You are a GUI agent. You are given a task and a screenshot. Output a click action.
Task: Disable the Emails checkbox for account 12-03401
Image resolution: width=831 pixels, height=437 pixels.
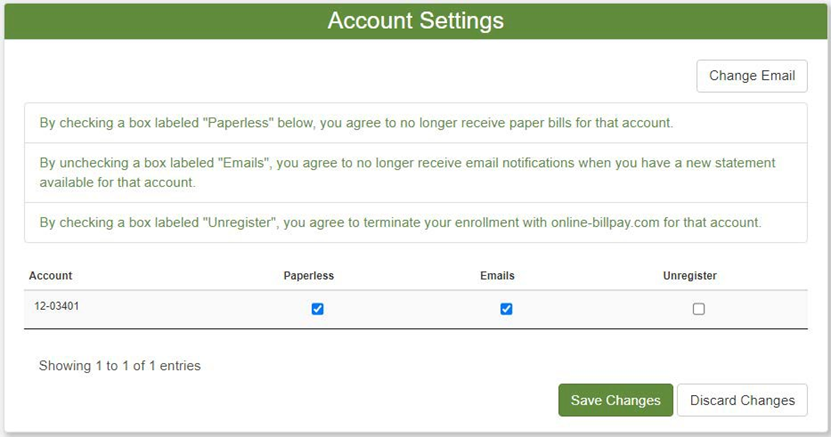(x=506, y=309)
